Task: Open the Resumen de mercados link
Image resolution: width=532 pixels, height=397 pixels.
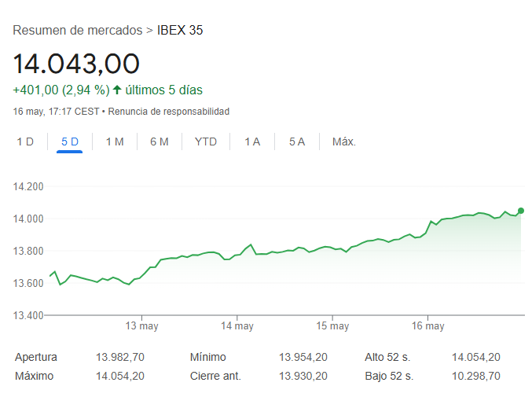Action: [77, 31]
